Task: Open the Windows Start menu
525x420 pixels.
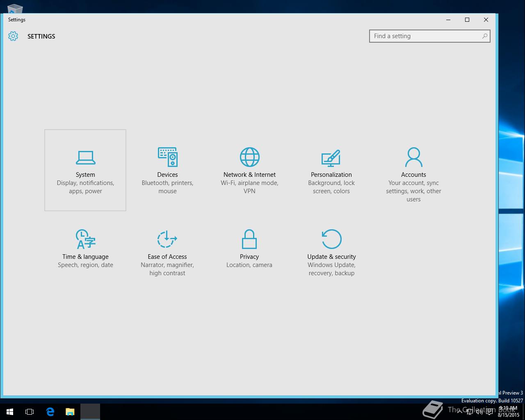Action: tap(10, 412)
